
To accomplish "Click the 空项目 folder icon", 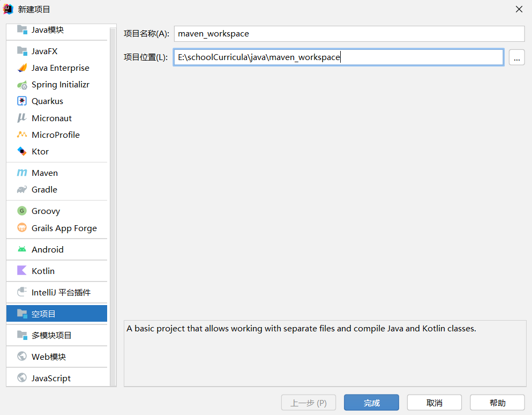I will [x=22, y=314].
